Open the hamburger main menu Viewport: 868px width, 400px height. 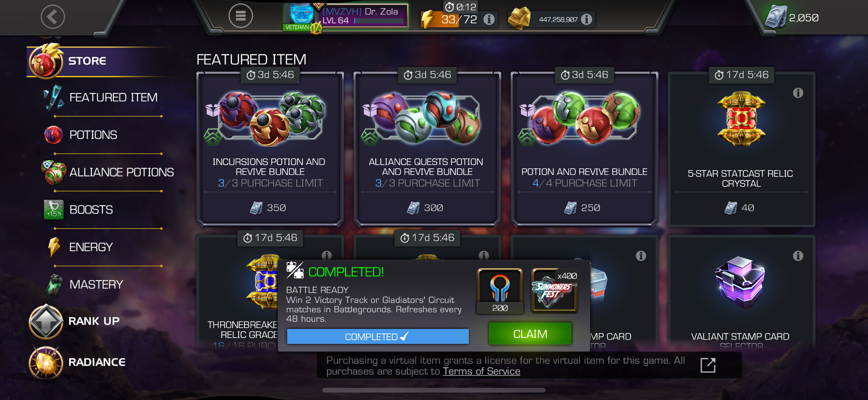(240, 16)
